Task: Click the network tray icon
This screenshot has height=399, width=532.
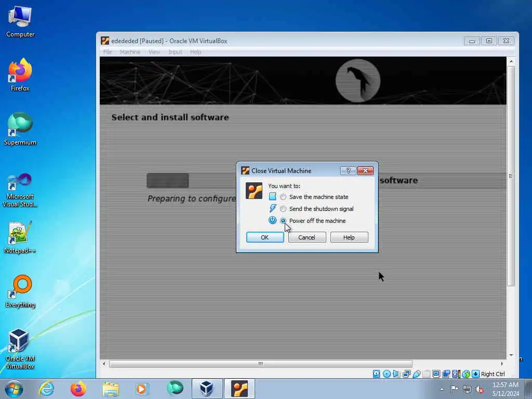Action: coord(467,389)
